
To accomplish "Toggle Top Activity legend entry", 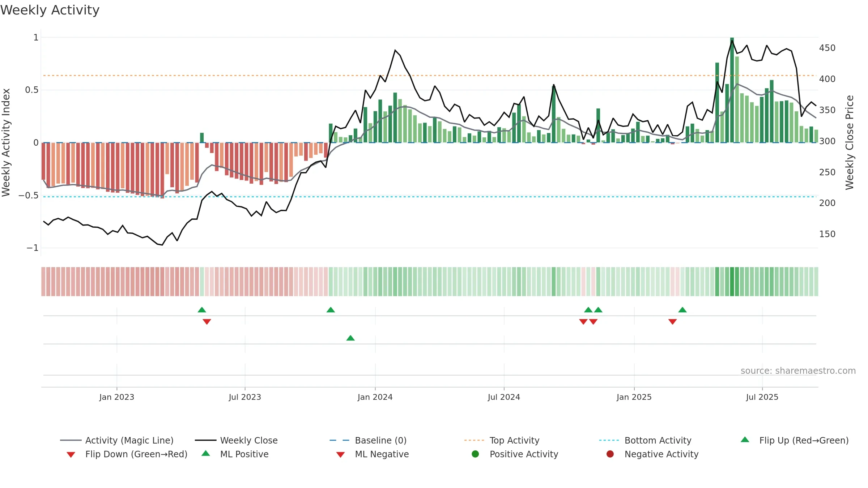I will (x=502, y=440).
